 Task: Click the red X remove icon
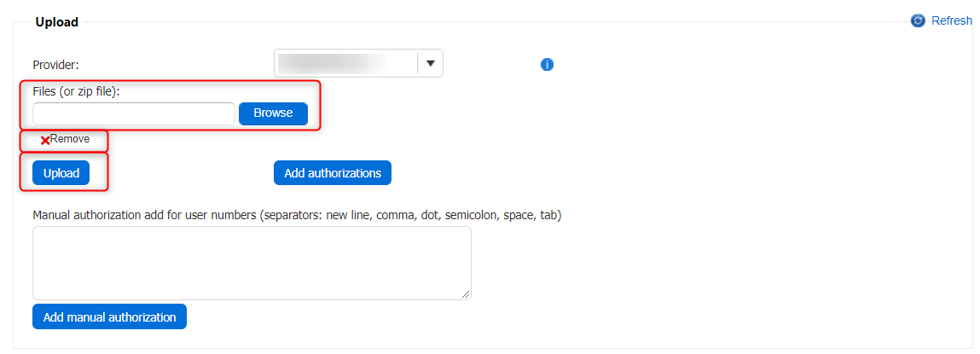pyautogui.click(x=44, y=140)
